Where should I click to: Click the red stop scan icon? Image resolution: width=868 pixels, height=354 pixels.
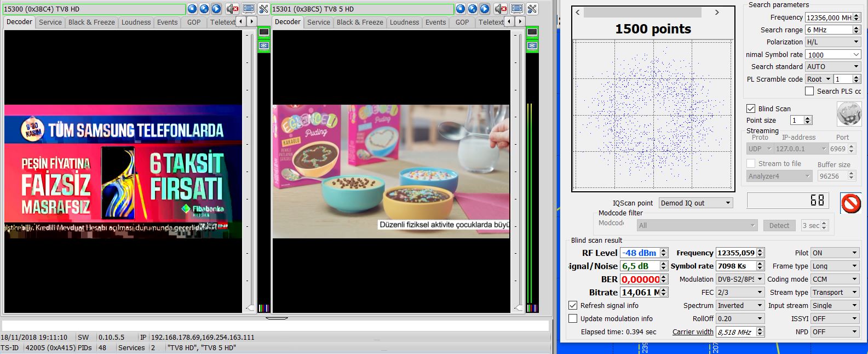coord(850,203)
